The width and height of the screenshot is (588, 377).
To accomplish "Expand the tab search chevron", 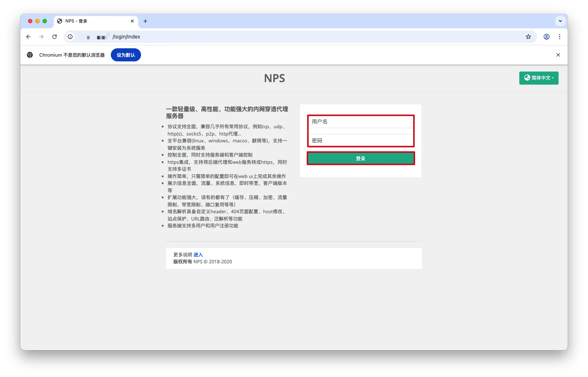I will pos(560,21).
